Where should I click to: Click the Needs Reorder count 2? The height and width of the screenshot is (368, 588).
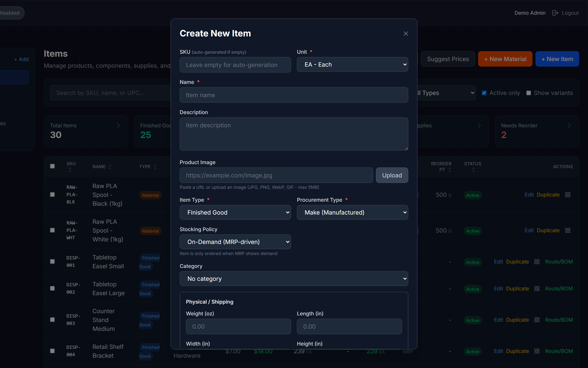pyautogui.click(x=504, y=135)
